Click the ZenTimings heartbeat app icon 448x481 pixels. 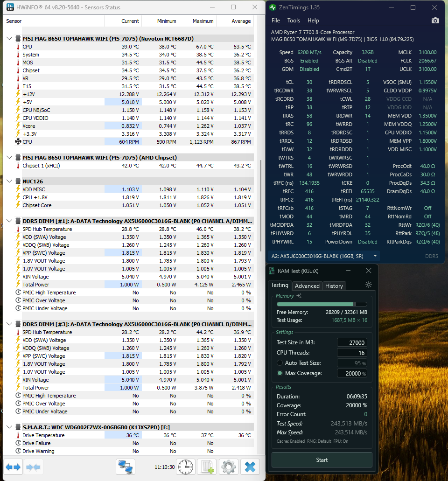pyautogui.click(x=273, y=7)
